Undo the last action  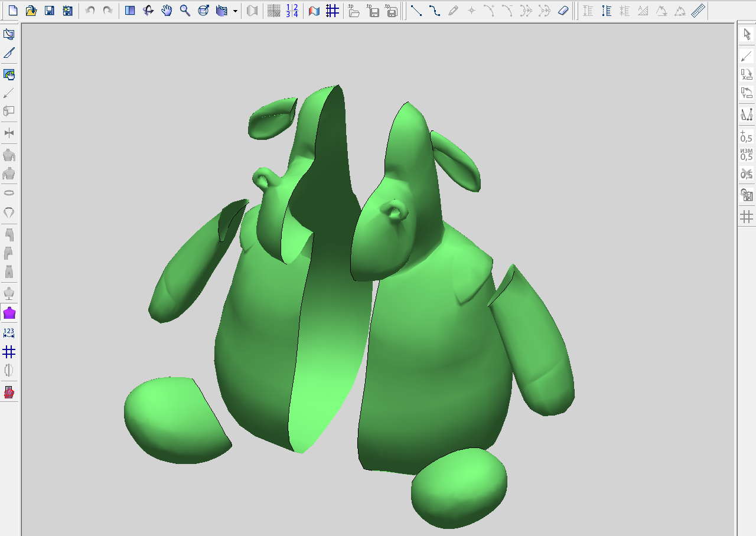click(x=90, y=11)
